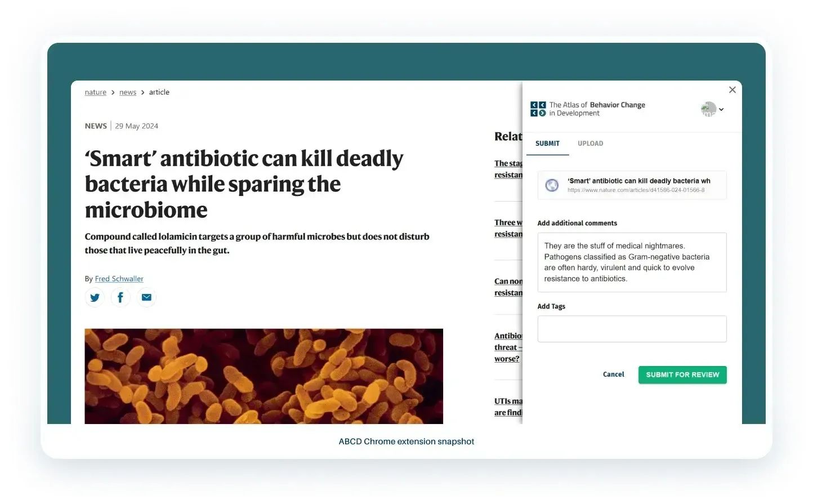Select the SUBMIT tab
This screenshot has height=504, width=813.
click(547, 143)
